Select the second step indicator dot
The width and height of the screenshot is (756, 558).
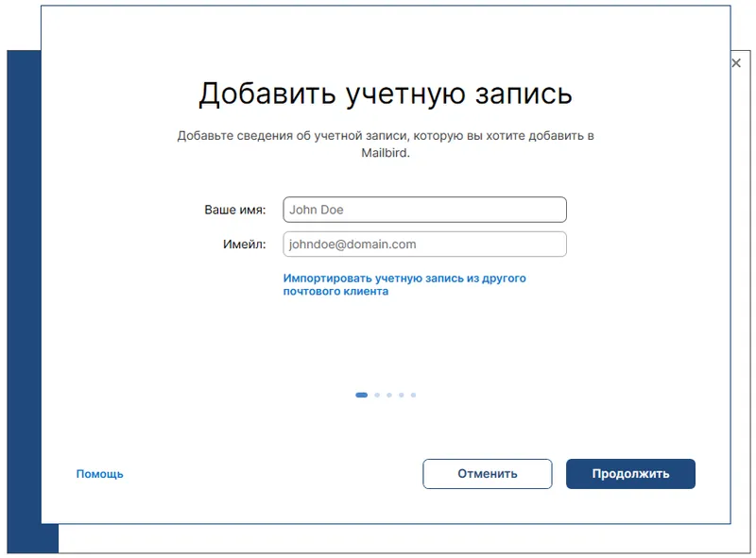click(377, 395)
